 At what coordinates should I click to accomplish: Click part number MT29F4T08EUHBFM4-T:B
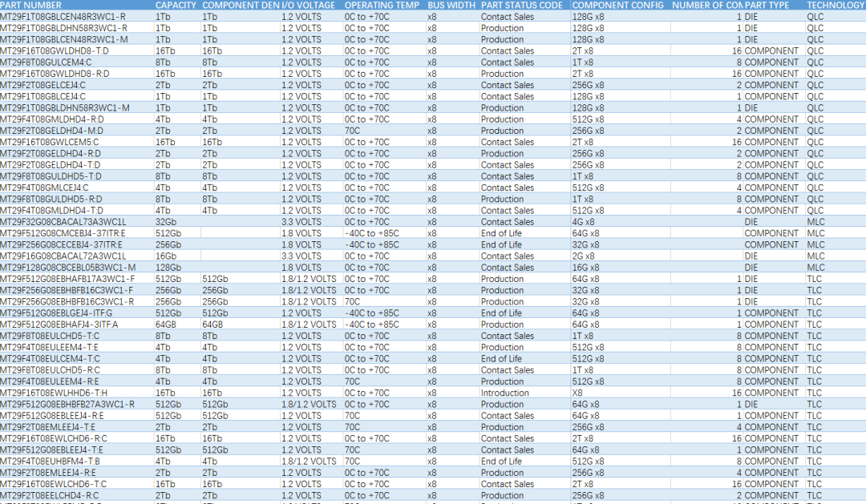pos(50,462)
